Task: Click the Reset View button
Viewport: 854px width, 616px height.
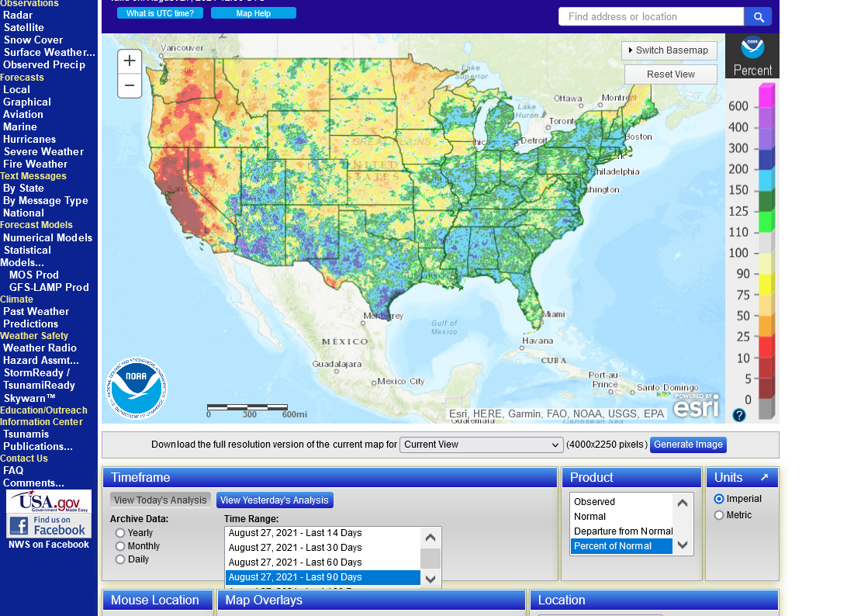Action: tap(670, 74)
